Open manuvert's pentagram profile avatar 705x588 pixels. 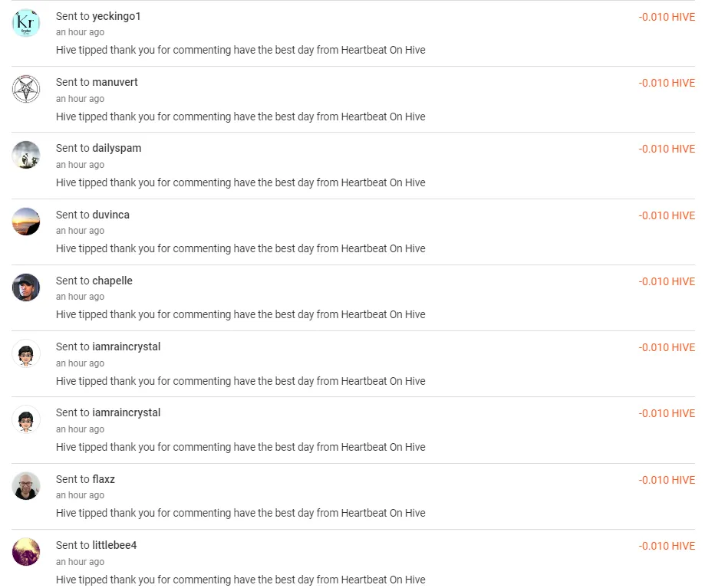point(26,89)
